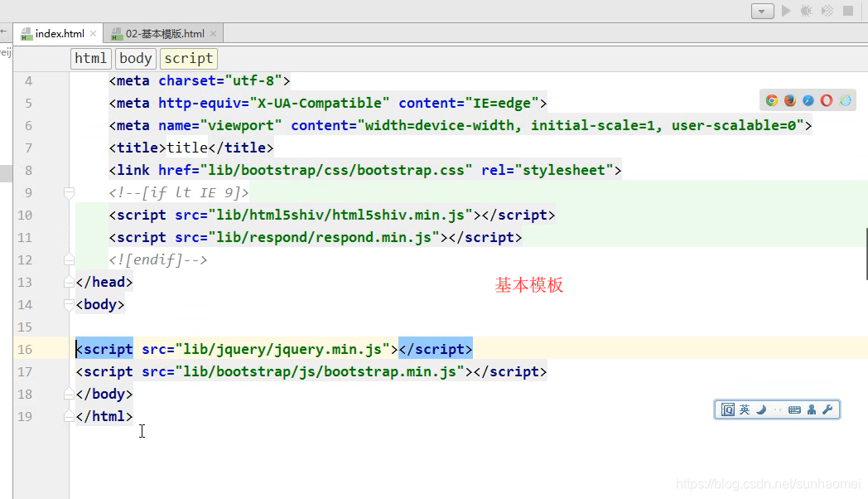Click the rel="stylesheet" attribute
868x499 pixels.
click(x=547, y=170)
